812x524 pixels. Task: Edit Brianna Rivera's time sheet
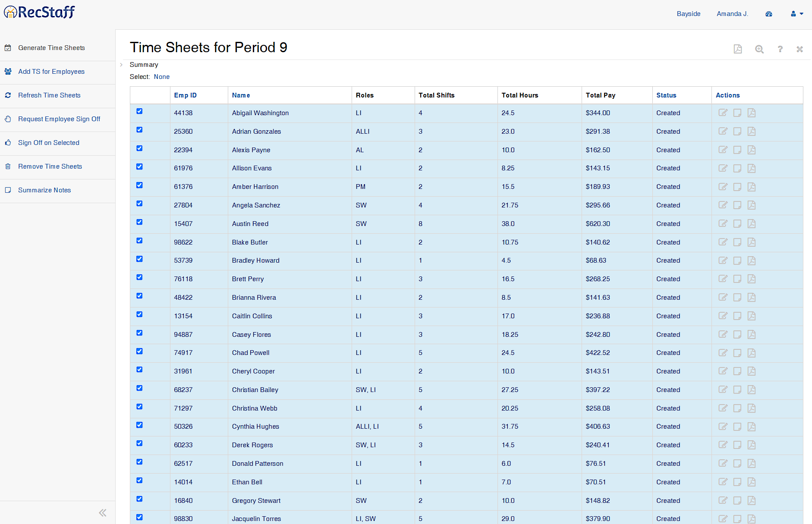(x=723, y=297)
